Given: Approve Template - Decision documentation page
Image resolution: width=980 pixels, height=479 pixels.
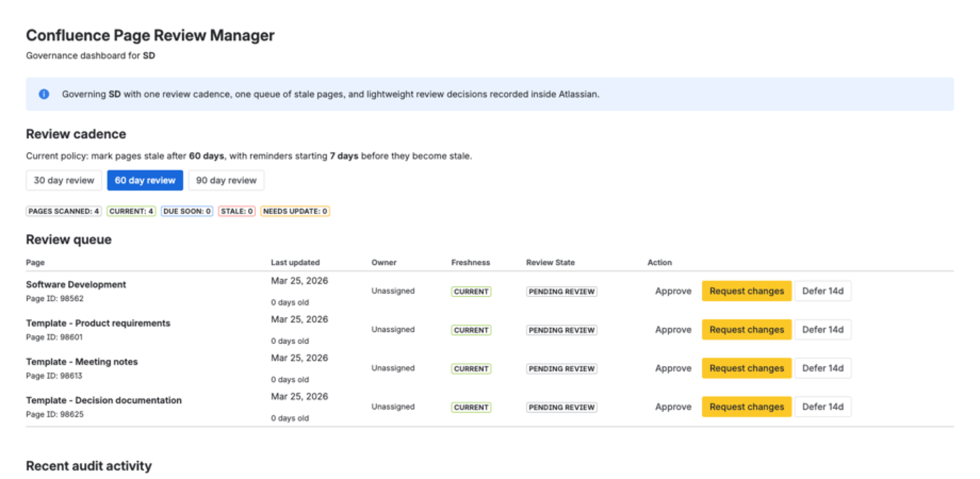Looking at the screenshot, I should pos(673,407).
